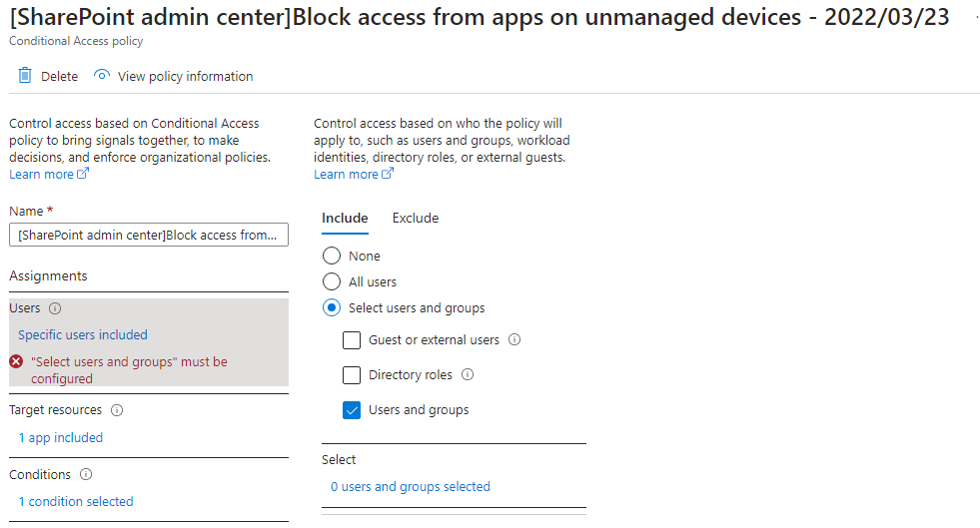Click the Select users and groups error message

[130, 370]
